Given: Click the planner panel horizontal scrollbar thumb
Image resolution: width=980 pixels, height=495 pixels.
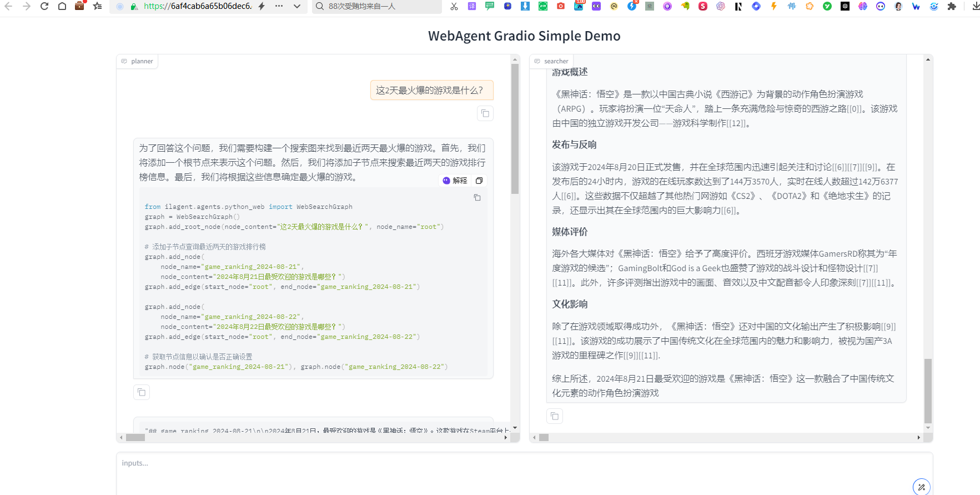Looking at the screenshot, I should coord(135,437).
